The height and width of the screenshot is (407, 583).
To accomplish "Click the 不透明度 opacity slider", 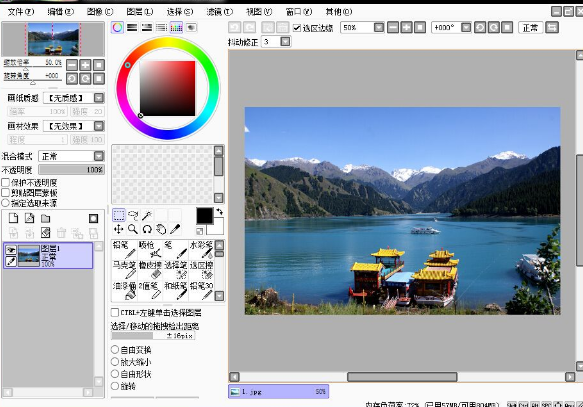I will tap(71, 170).
